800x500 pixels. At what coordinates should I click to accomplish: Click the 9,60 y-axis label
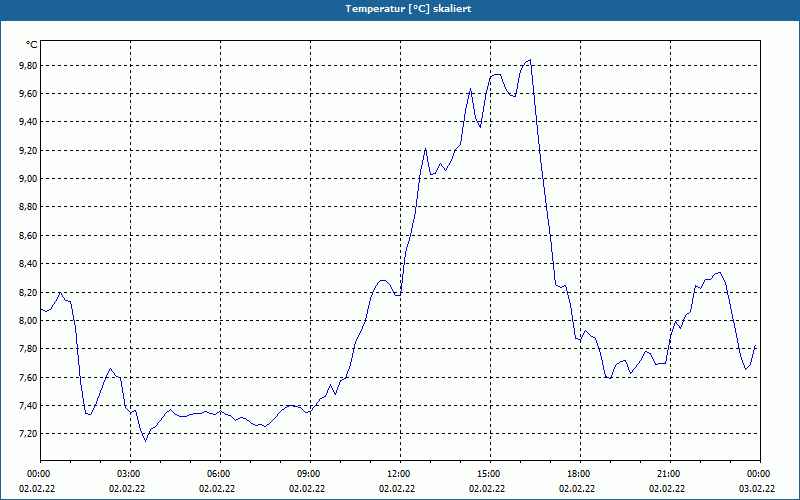tap(28, 93)
